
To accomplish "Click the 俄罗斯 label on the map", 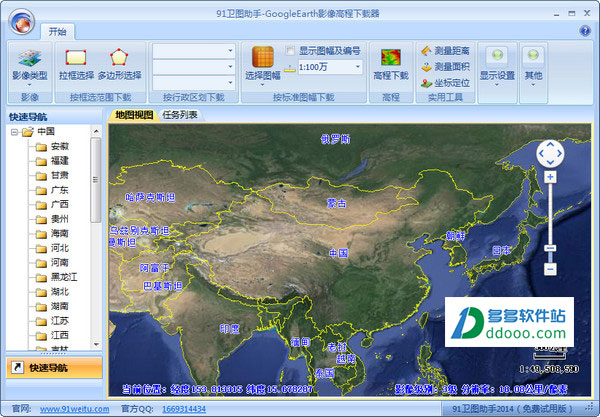I will tap(335, 139).
